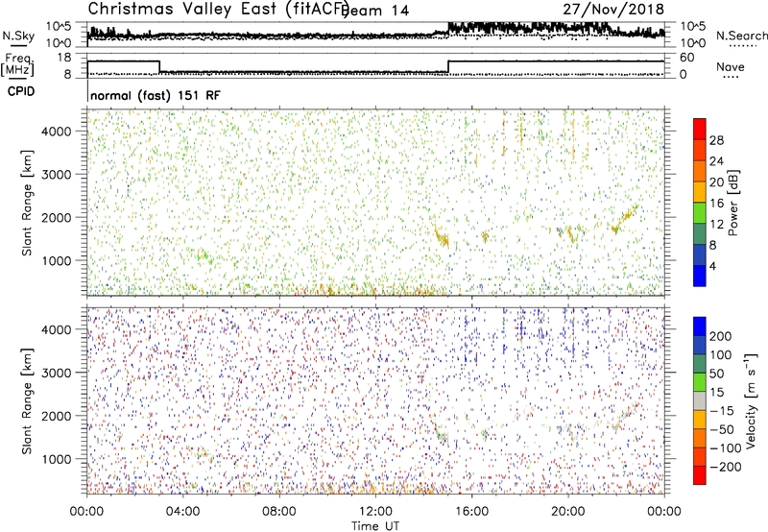Viewport: 768px width, 532px height.
Task: Click the "N.Search" legend label
Action: pyautogui.click(x=741, y=36)
